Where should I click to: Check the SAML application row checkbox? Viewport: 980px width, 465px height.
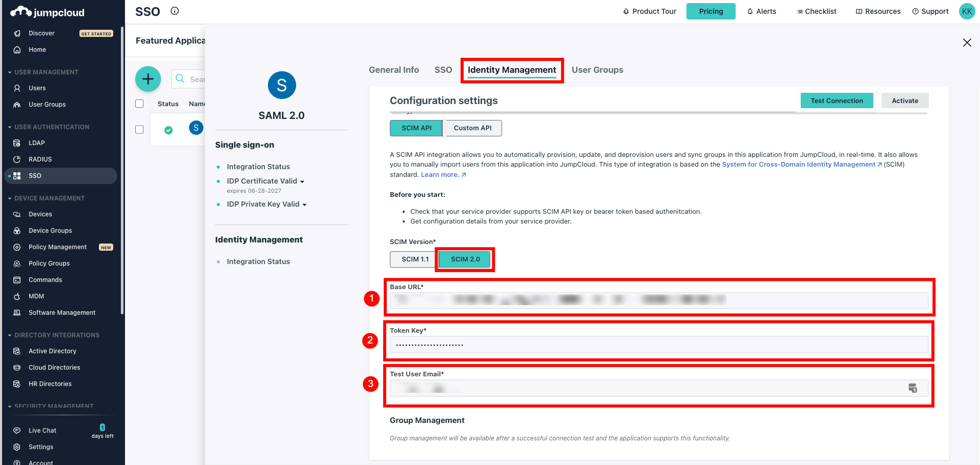pyautogui.click(x=139, y=130)
